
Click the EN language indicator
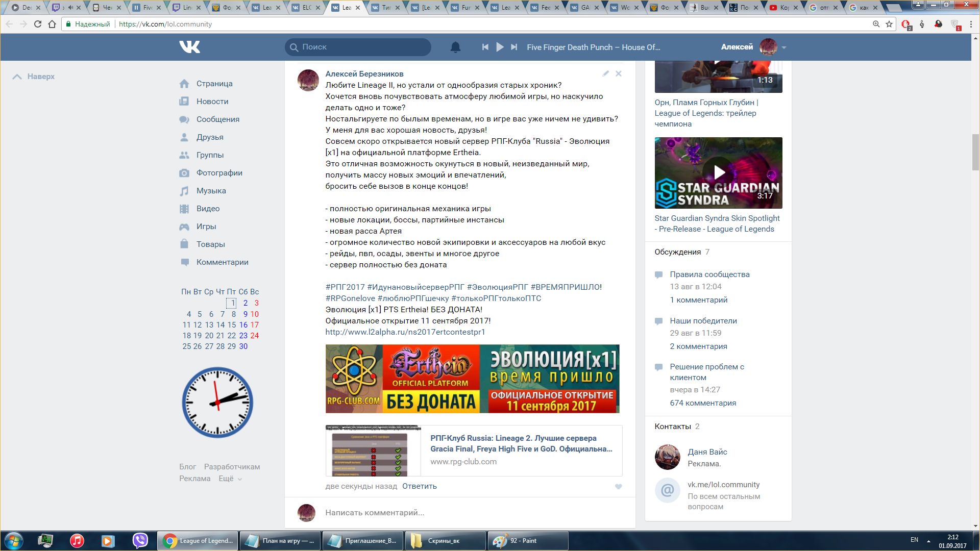(914, 540)
